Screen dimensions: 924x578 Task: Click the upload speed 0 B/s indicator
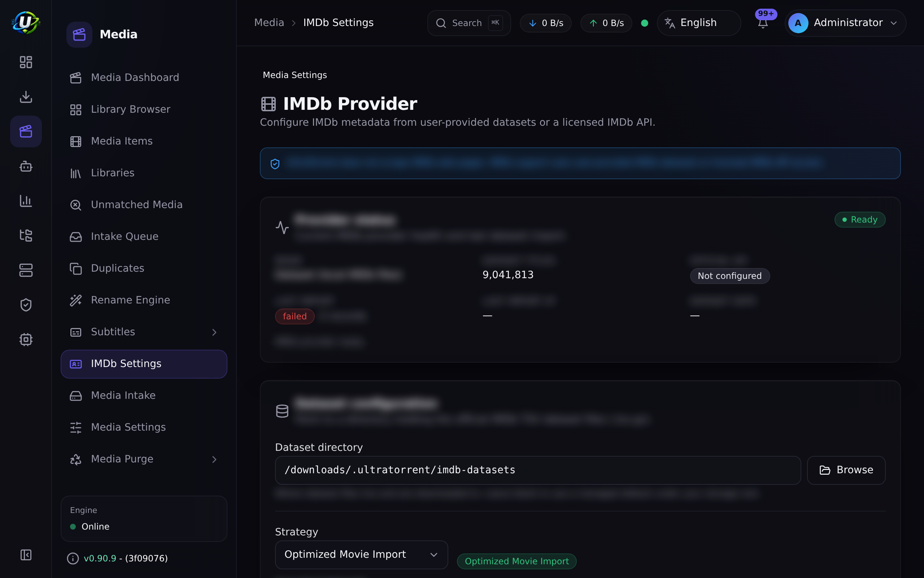[x=606, y=23]
